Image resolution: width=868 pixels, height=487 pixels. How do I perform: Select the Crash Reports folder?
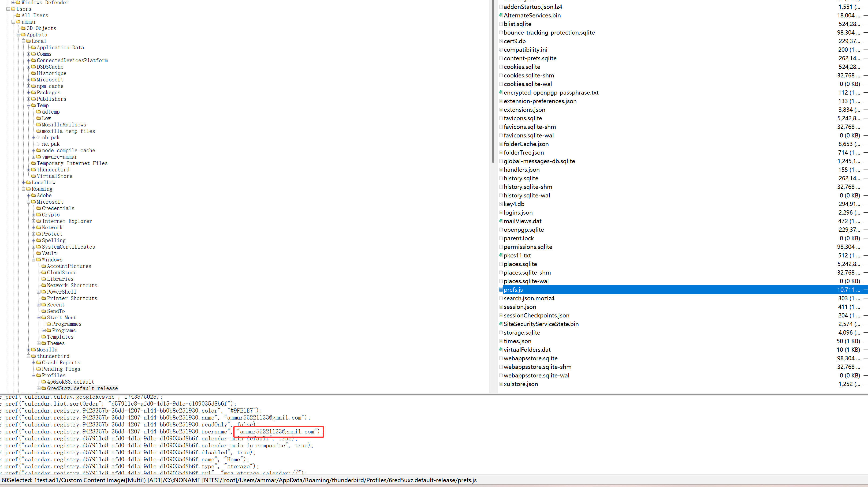tap(61, 363)
